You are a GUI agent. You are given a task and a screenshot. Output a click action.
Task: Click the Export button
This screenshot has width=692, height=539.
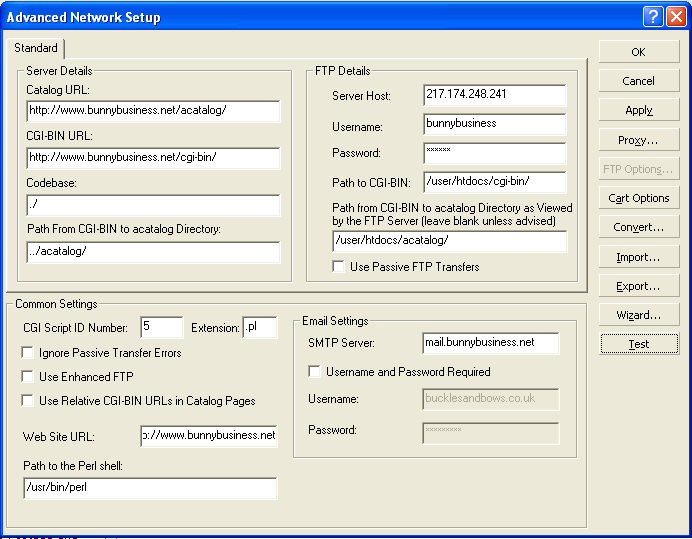coord(639,286)
